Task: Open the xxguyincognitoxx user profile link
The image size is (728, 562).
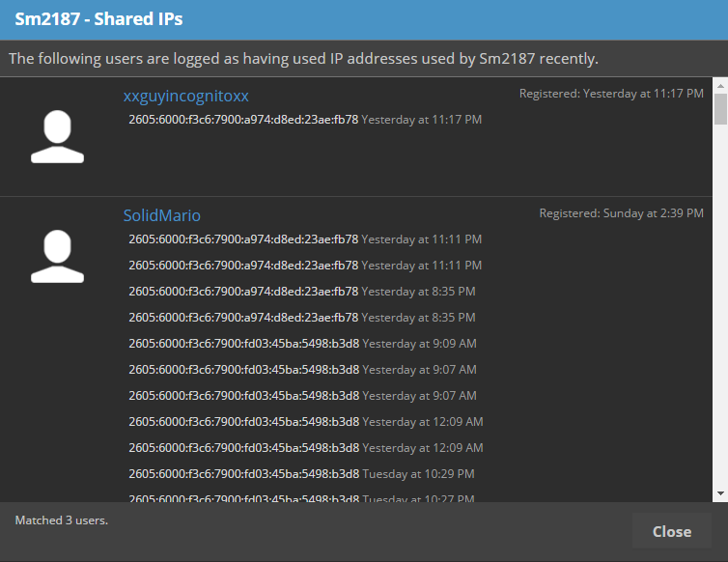Action: [x=185, y=97]
